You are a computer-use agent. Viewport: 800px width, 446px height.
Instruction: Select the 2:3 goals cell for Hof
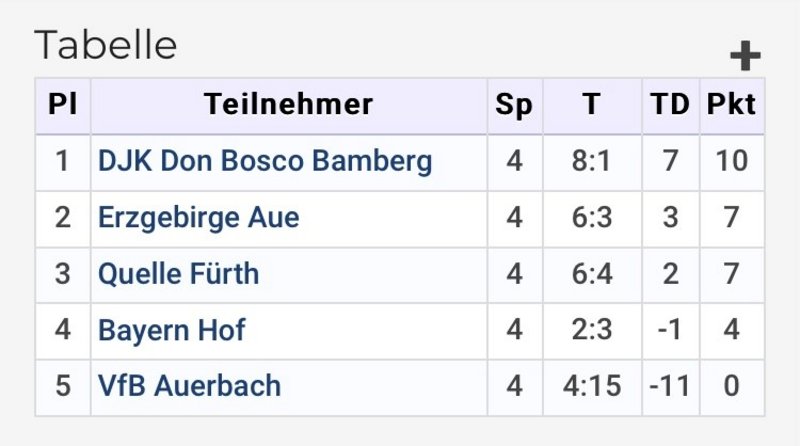[592, 331]
